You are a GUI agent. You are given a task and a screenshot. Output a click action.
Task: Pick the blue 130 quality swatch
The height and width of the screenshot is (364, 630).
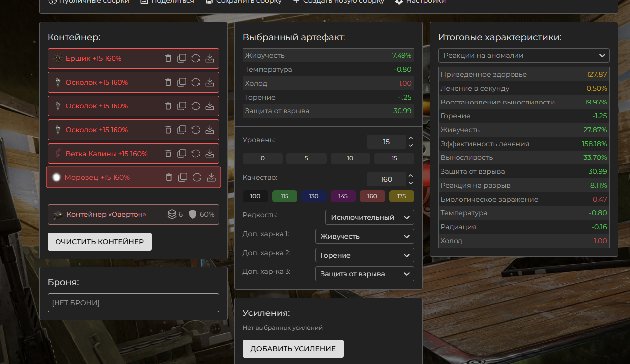click(314, 196)
